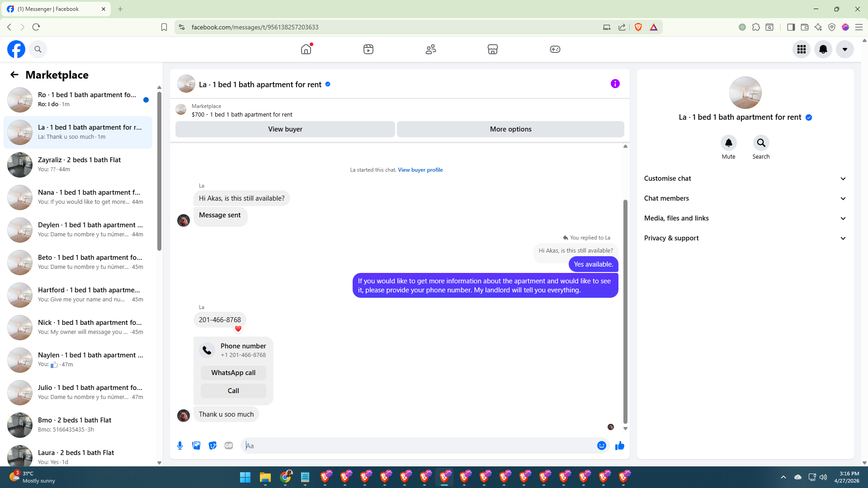Search in conversation magnifier icon

pyautogui.click(x=761, y=143)
